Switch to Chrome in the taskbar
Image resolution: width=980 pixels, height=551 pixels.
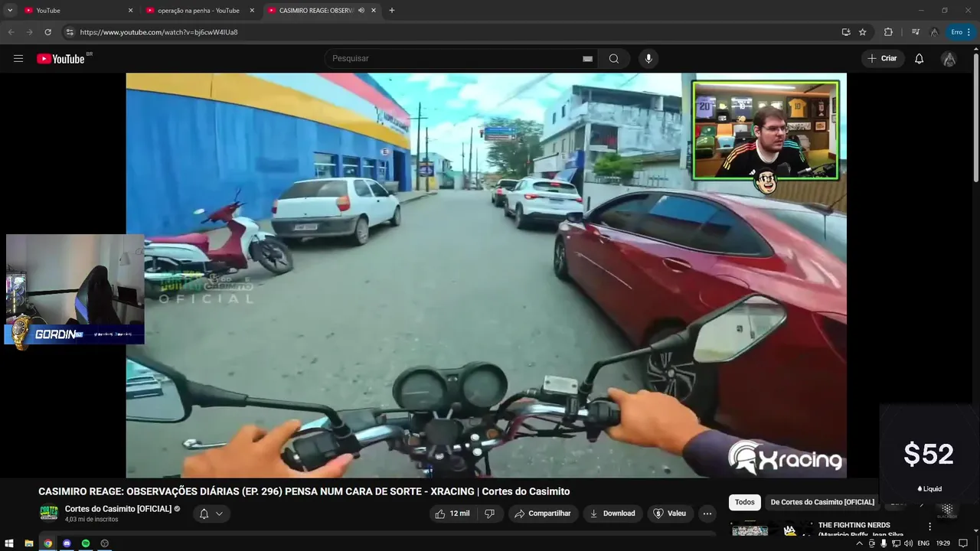(x=48, y=543)
